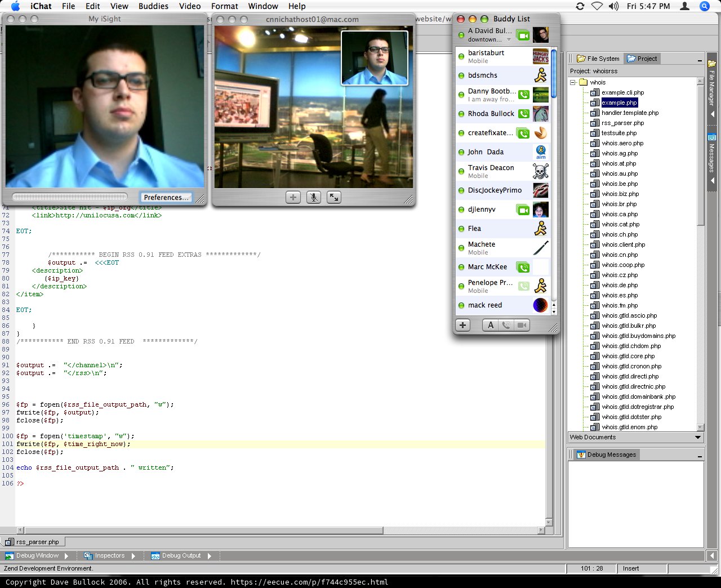Click the microphone level bar in My iSight
The height and width of the screenshot is (588, 721).
coord(70,197)
